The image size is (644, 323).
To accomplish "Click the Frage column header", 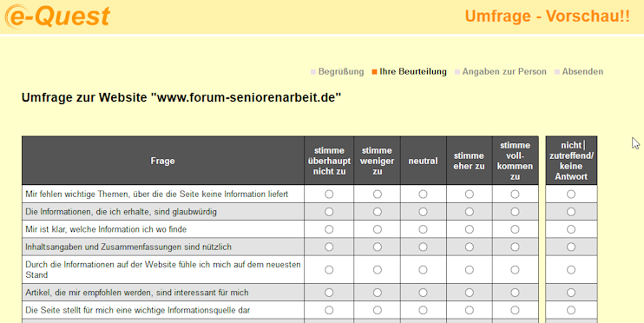I will (x=162, y=161).
